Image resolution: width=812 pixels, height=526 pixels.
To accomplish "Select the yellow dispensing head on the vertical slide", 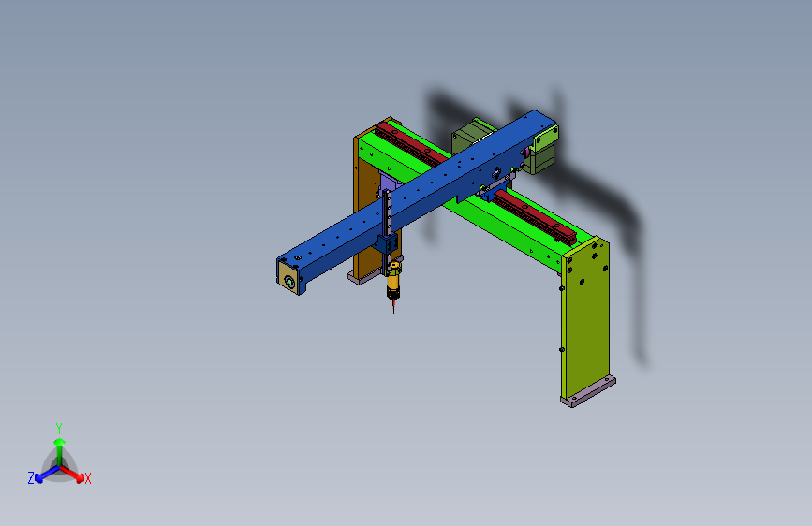I will (393, 282).
